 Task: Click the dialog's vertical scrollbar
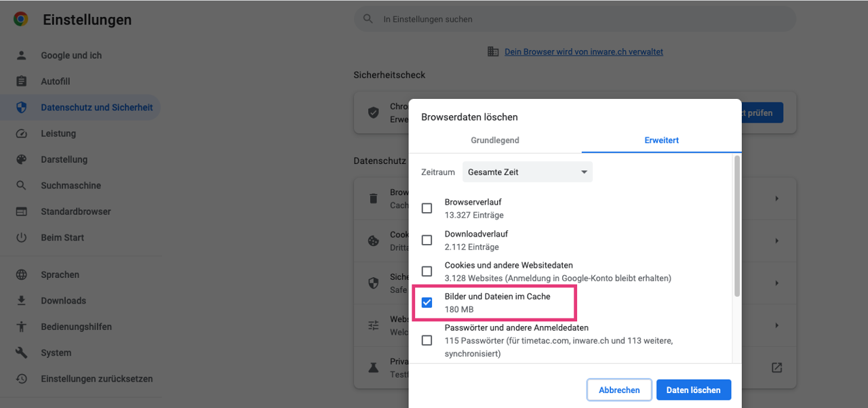coord(736,227)
